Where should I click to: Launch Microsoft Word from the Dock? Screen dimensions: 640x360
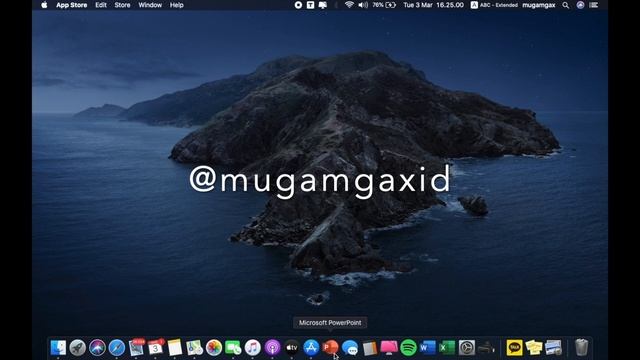[428, 348]
